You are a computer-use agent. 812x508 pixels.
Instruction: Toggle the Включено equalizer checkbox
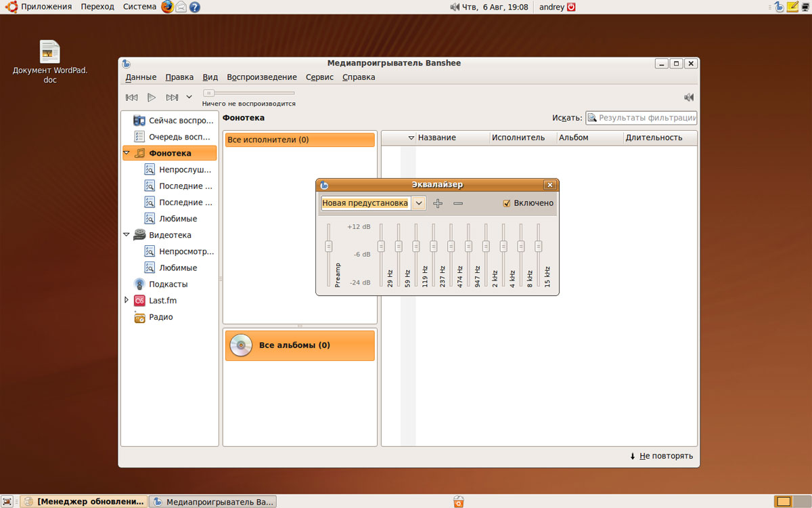(x=507, y=203)
